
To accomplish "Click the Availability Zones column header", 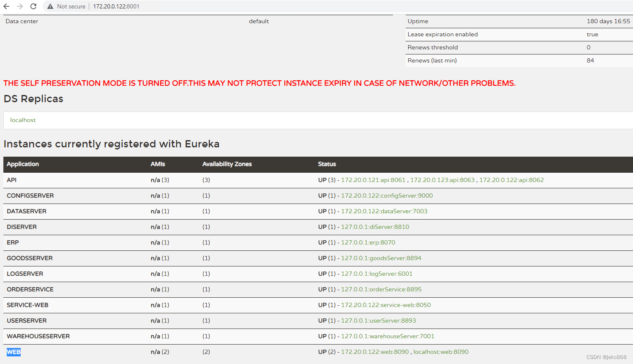I will [227, 164].
